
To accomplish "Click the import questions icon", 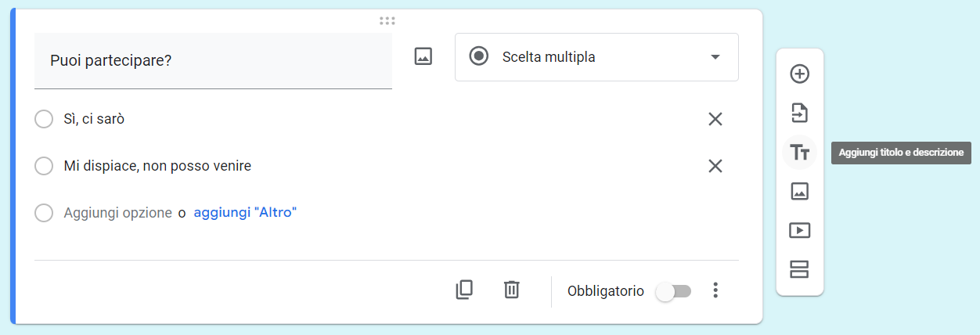I will point(799,113).
